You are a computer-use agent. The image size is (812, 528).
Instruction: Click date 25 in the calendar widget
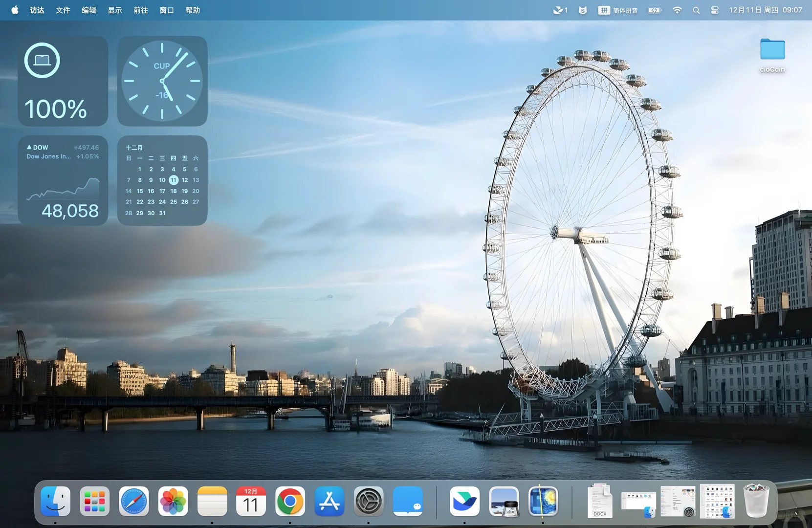(174, 201)
